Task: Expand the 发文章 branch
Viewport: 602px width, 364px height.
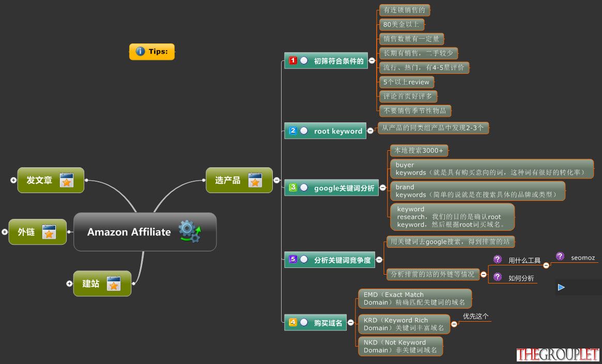Action: coord(13,180)
